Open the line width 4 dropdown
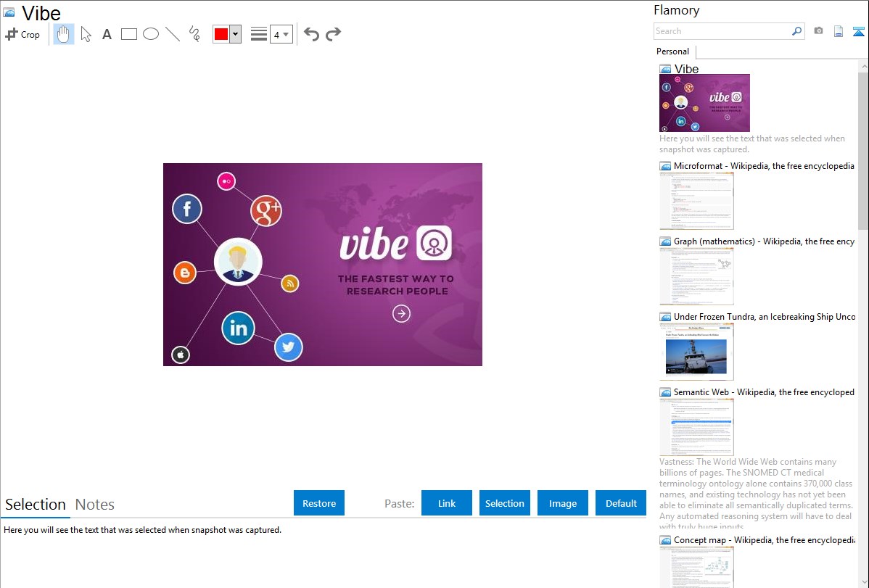The image size is (869, 588). 281,34
